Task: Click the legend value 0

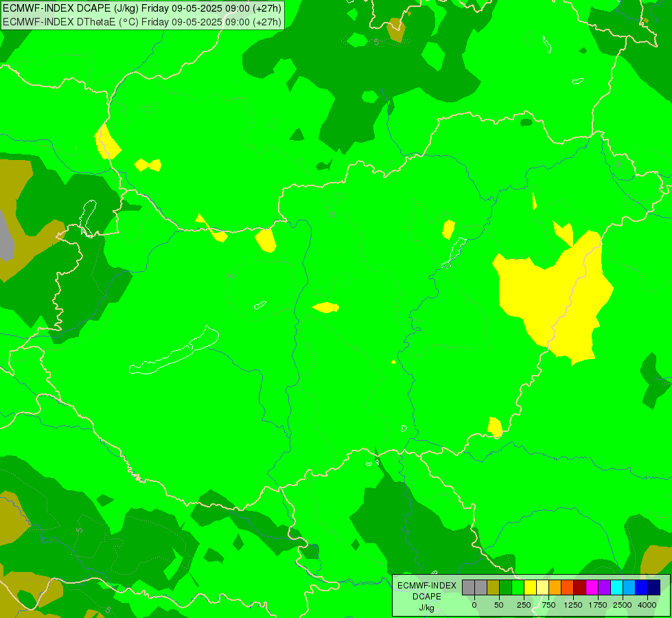Action: tap(474, 605)
